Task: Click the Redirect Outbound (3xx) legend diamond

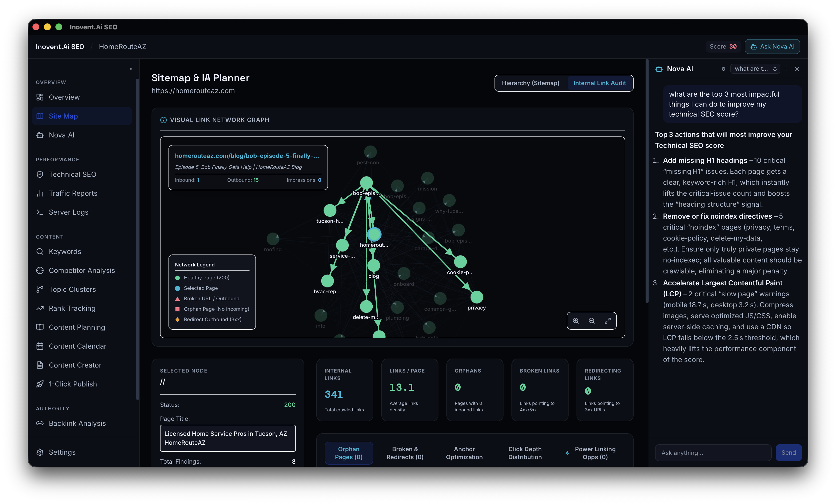Action: click(x=177, y=320)
